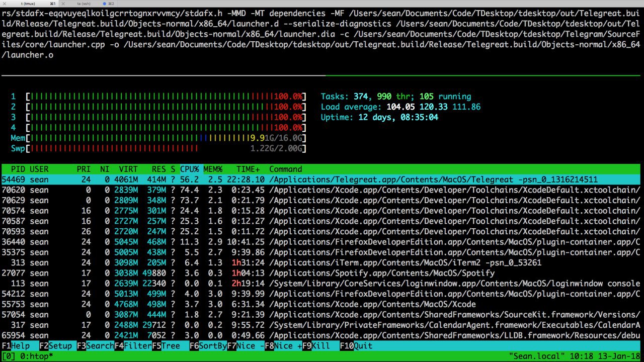Image resolution: width=644 pixels, height=362 pixels.
Task: Sort by the VIRT column header
Action: 128,169
